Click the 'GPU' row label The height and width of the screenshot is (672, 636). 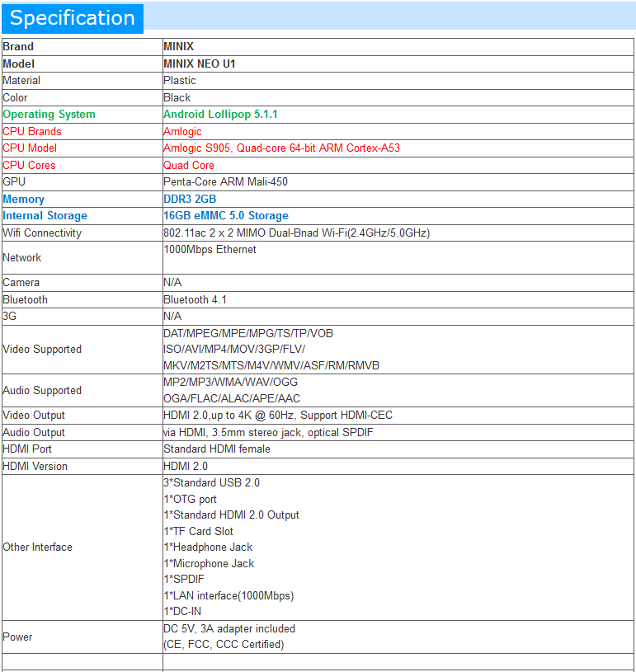[x=14, y=182]
